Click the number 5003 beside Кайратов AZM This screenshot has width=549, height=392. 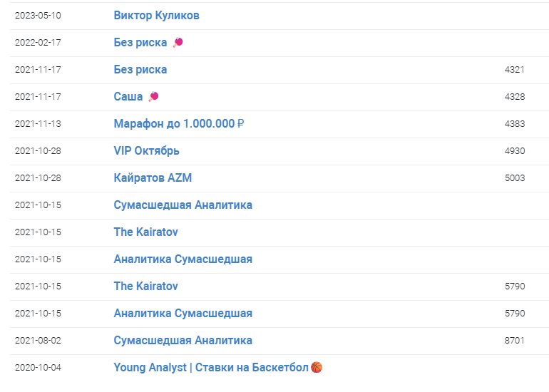coord(514,178)
